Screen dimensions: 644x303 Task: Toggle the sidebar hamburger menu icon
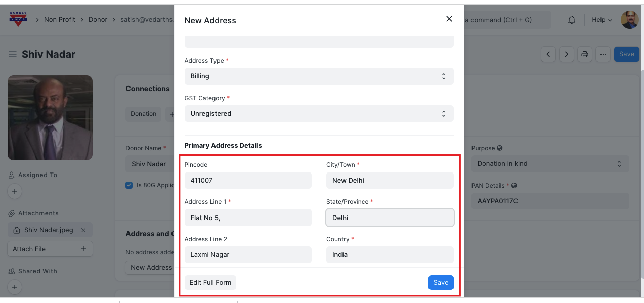(x=13, y=54)
